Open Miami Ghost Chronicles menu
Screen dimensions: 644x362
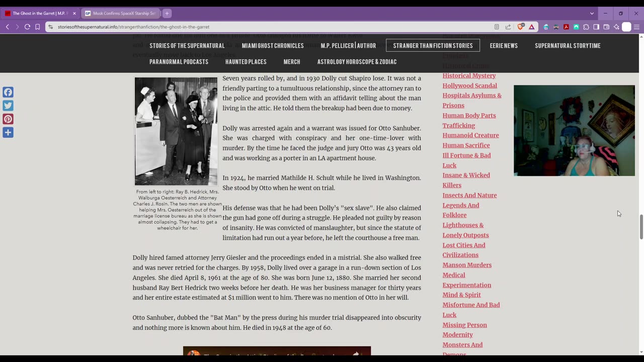(273, 46)
